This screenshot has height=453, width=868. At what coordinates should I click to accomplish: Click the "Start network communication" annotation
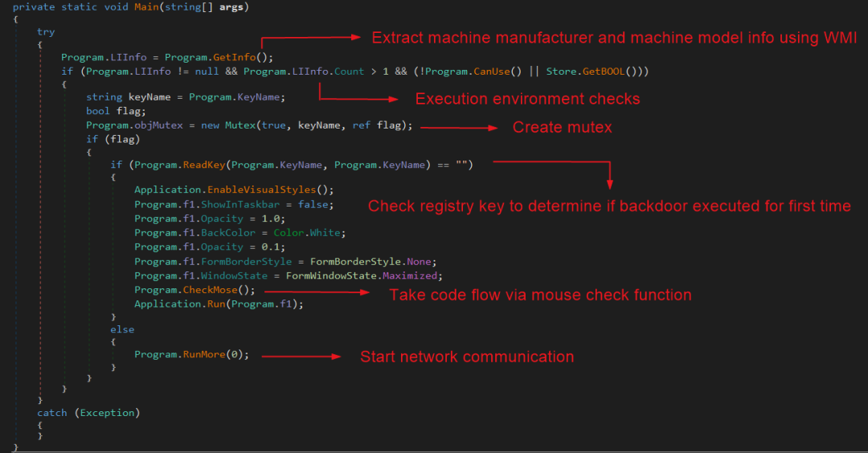(467, 357)
